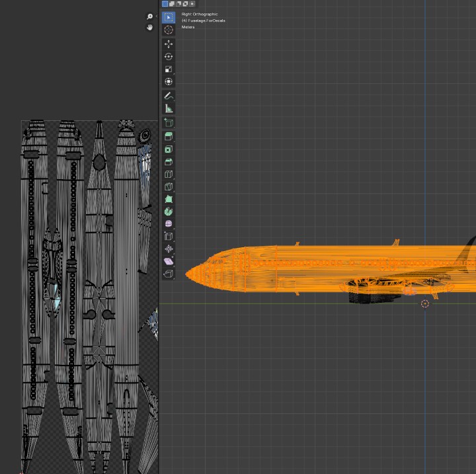The image size is (476, 474).
Task: Select the Loop Cut tool
Action: point(169,175)
